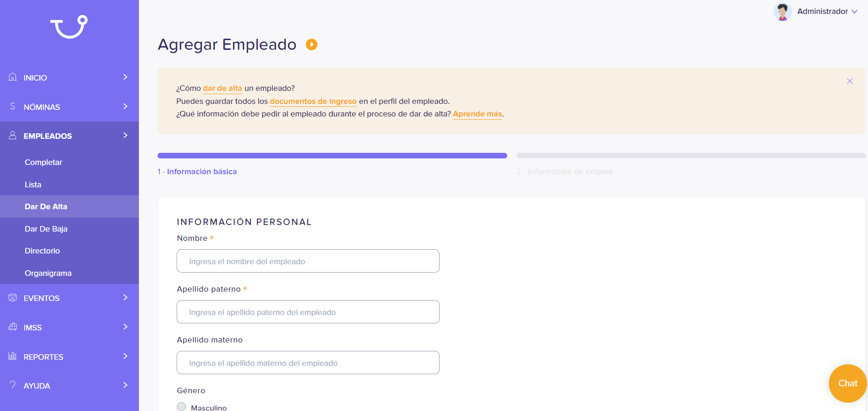Open the Dar De Baja menu item

point(46,229)
